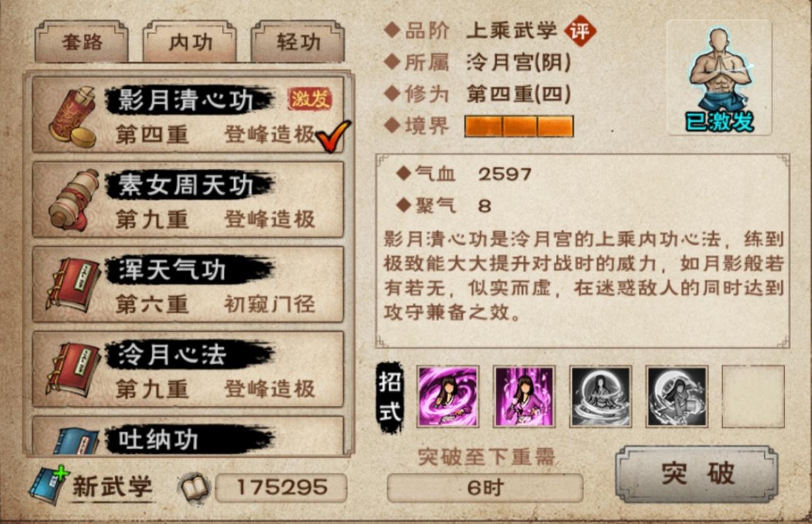
Task: Open the 套路 tab
Action: point(82,41)
